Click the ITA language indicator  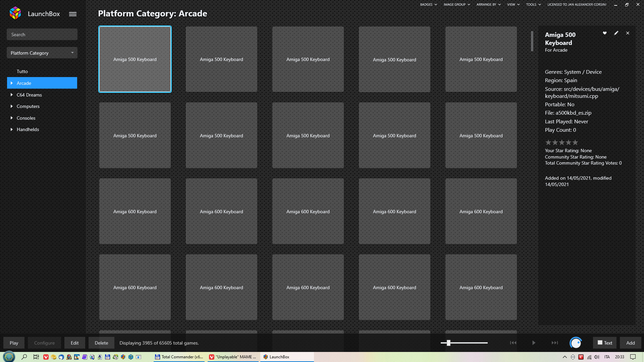tap(607, 357)
